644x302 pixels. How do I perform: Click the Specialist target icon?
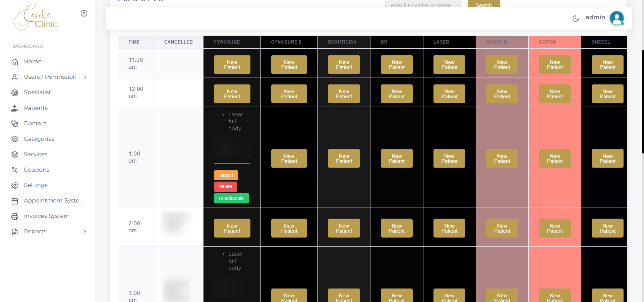15,93
